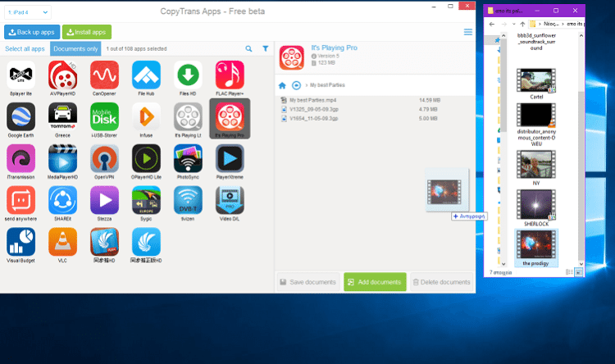
Task: Select the MediaPlayerHD app icon
Action: [x=63, y=158]
